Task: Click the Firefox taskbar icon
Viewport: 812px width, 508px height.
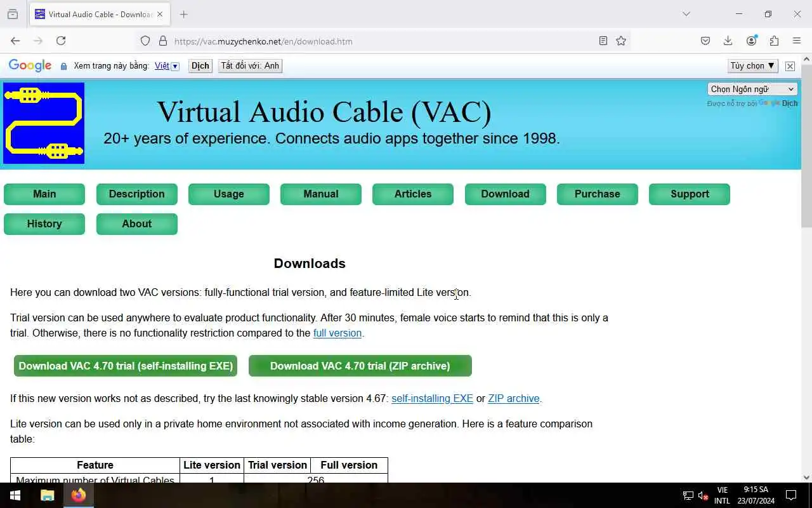Action: 79,495
